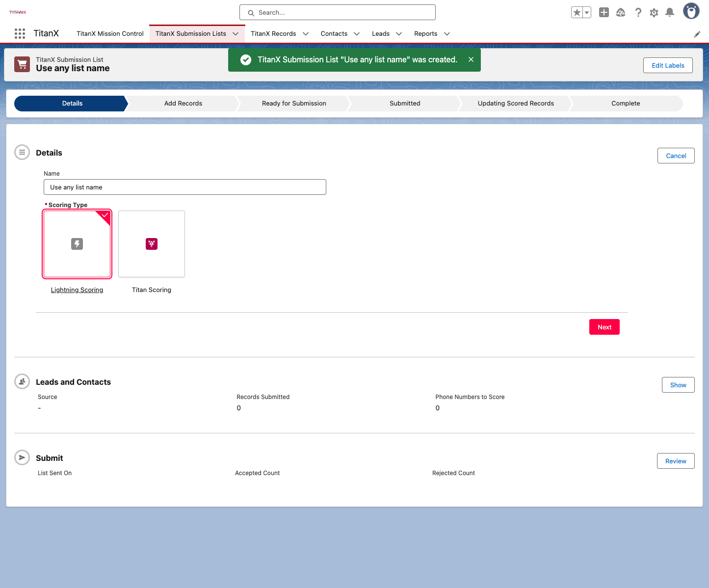The image size is (709, 588).
Task: Click the Cancel button
Action: (x=676, y=156)
